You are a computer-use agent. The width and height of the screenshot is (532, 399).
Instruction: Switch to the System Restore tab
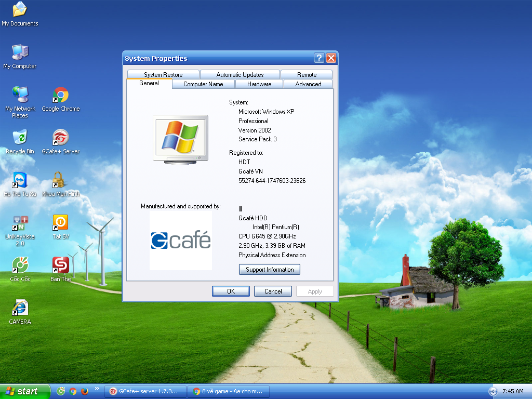click(163, 74)
